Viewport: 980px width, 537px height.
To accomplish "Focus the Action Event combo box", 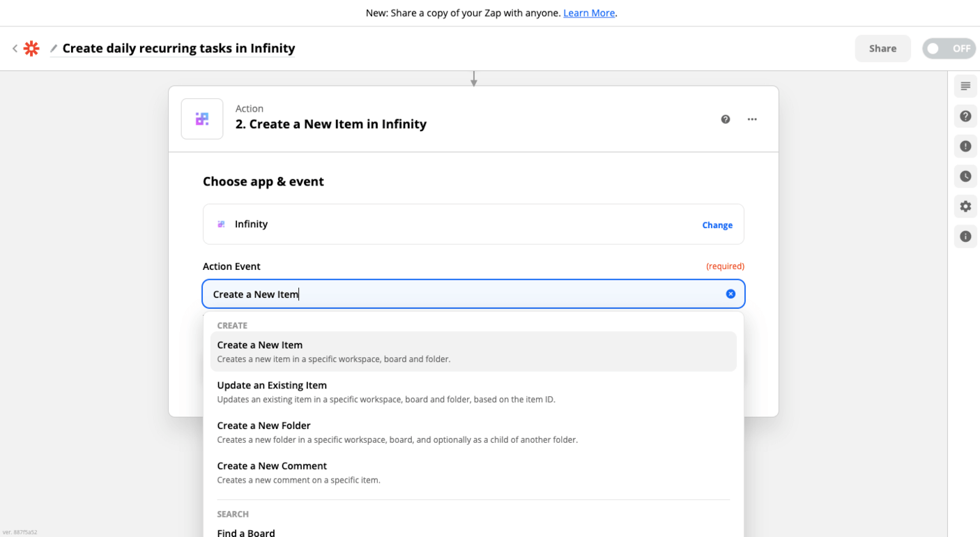I will point(473,294).
